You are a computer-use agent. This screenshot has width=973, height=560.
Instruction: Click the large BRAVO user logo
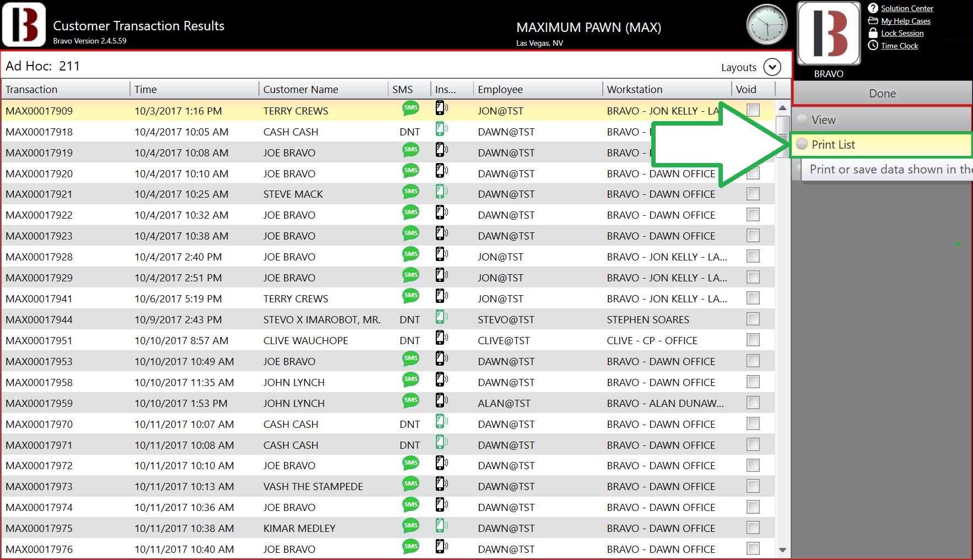pyautogui.click(x=829, y=33)
